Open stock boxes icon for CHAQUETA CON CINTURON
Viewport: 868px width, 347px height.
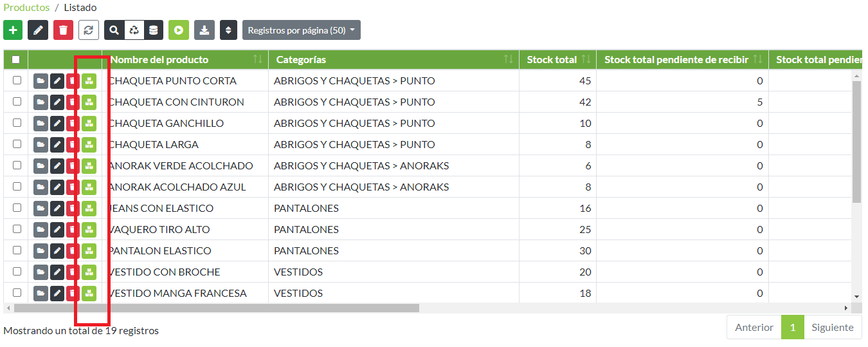tap(89, 102)
